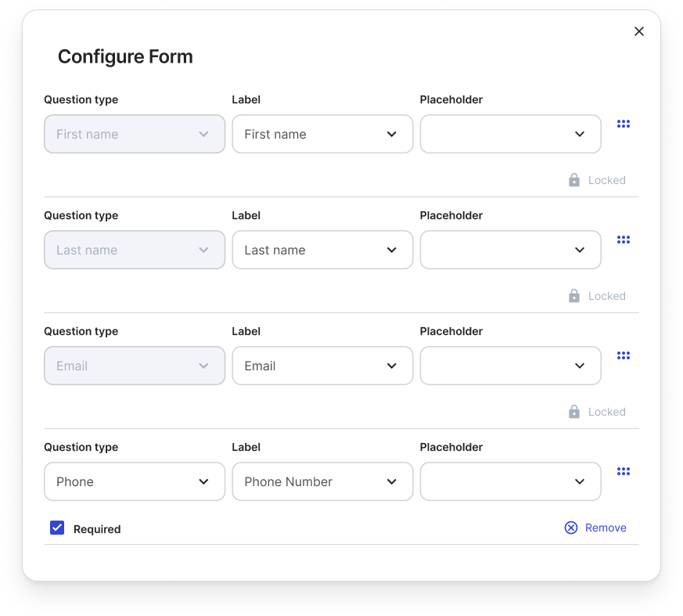Screen dimensions: 683x616
Task: Click the circled X Remove icon
Action: click(x=571, y=528)
